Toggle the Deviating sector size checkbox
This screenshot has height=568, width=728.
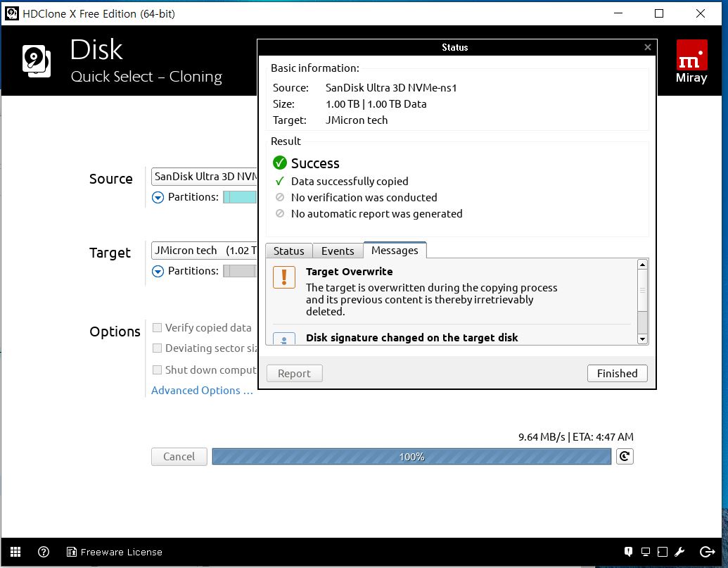point(158,348)
